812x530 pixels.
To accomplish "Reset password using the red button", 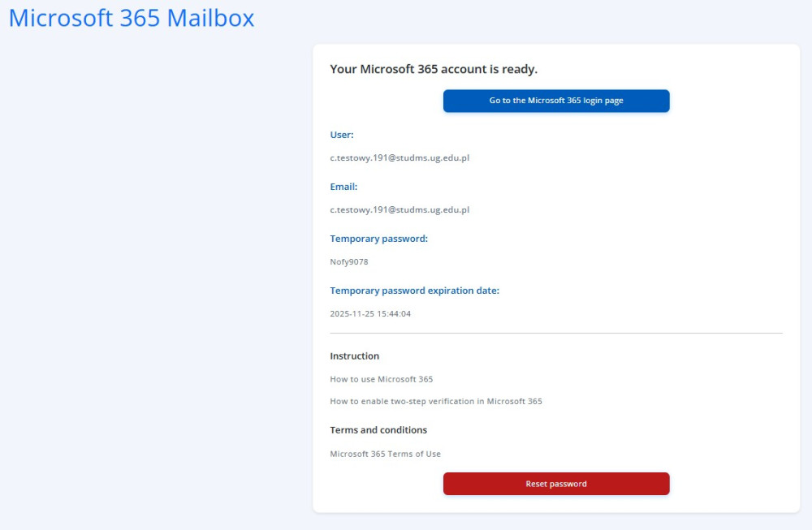I will coord(556,484).
